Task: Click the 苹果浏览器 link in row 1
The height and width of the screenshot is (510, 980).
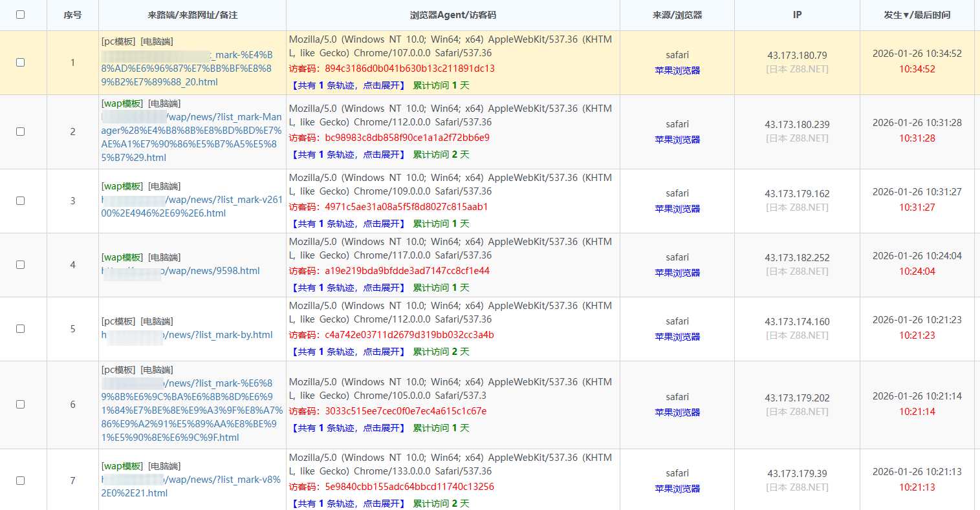Action: tap(677, 70)
